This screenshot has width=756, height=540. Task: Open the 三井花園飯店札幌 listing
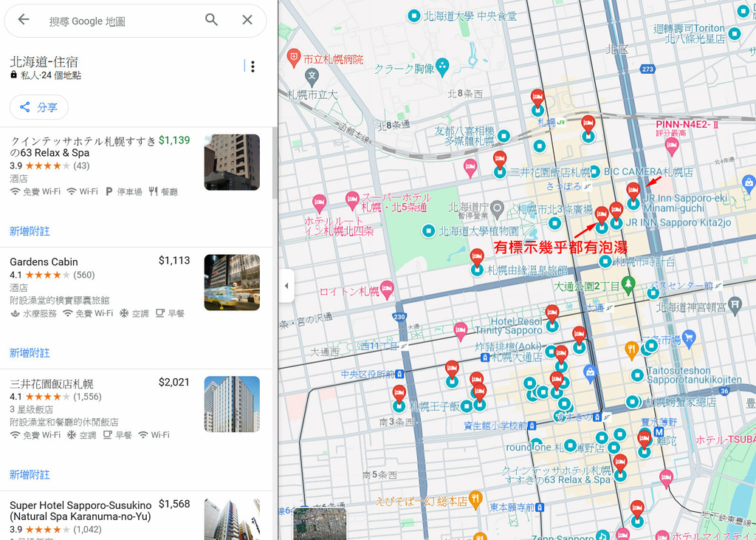[x=52, y=383]
